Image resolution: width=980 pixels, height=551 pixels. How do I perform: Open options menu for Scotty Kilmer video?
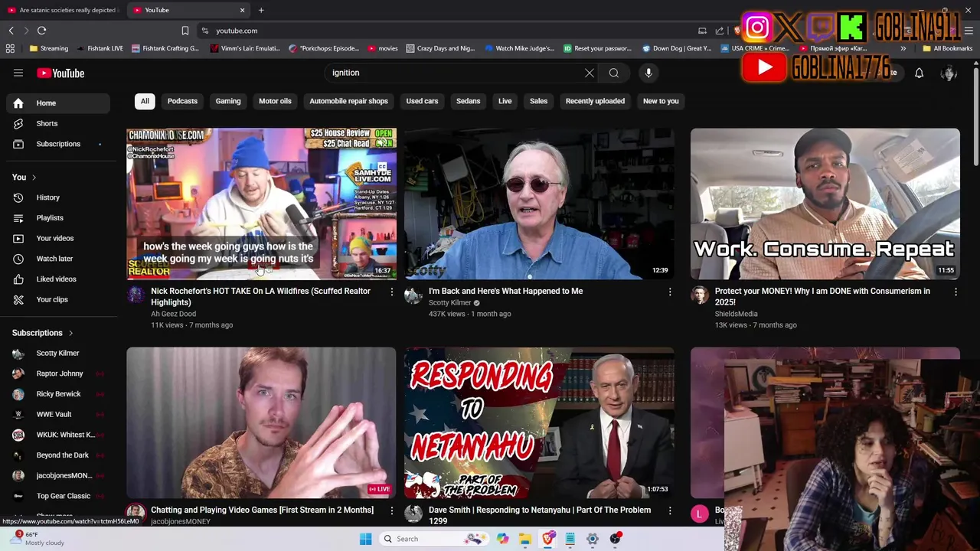tap(670, 292)
